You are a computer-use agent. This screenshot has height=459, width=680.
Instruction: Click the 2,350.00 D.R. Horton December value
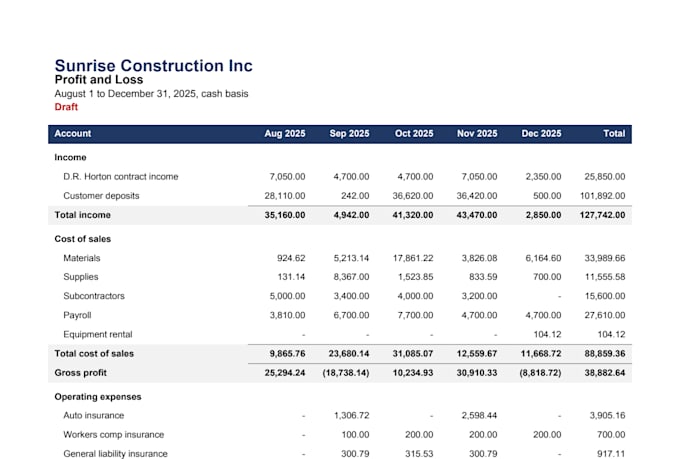pyautogui.click(x=543, y=177)
